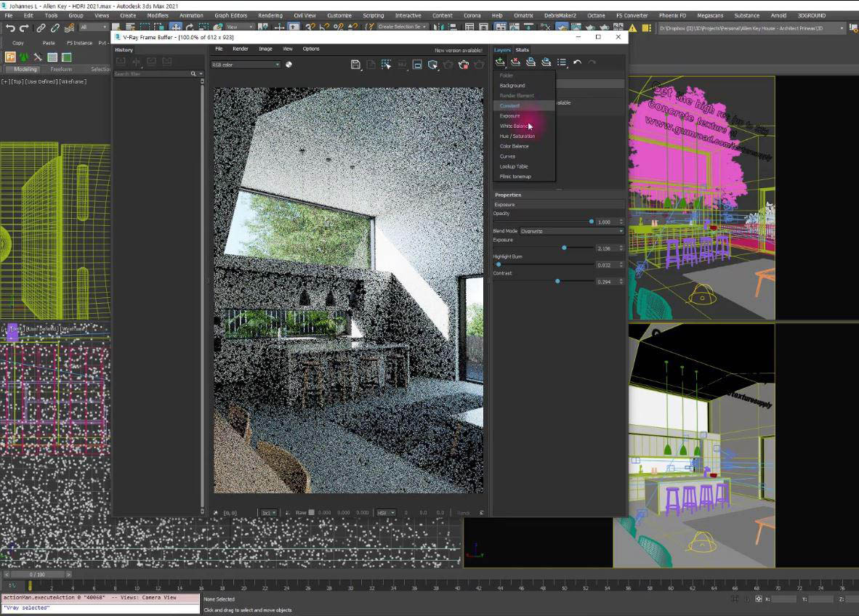
Task: Expand the Blend Mode Overwrite dropdown
Action: (x=570, y=231)
